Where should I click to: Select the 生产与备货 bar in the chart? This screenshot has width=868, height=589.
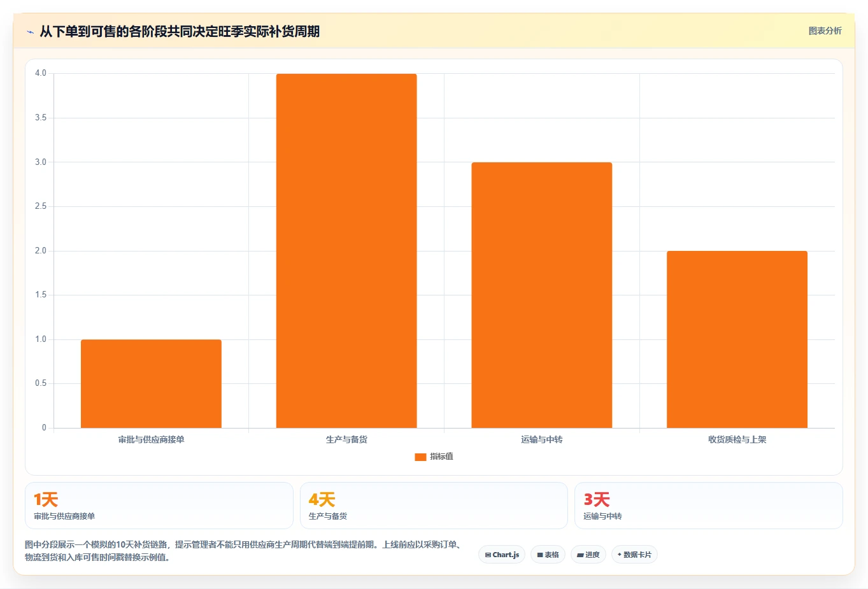[x=346, y=251]
